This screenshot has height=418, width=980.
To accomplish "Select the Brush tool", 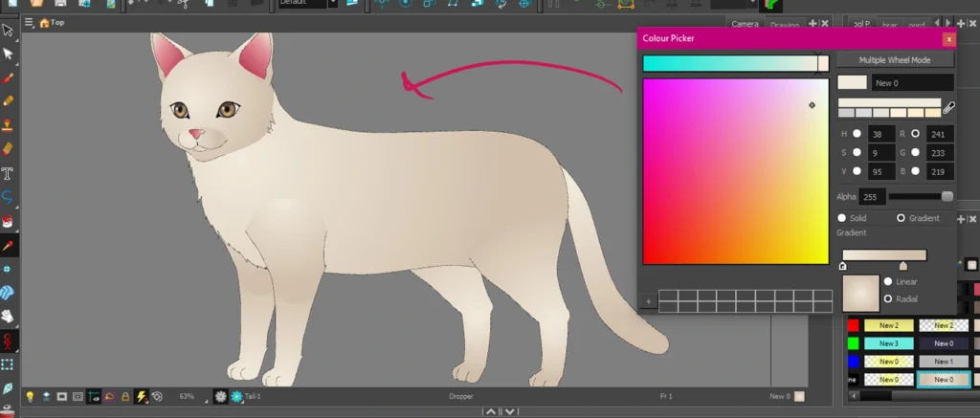I will 8,78.
